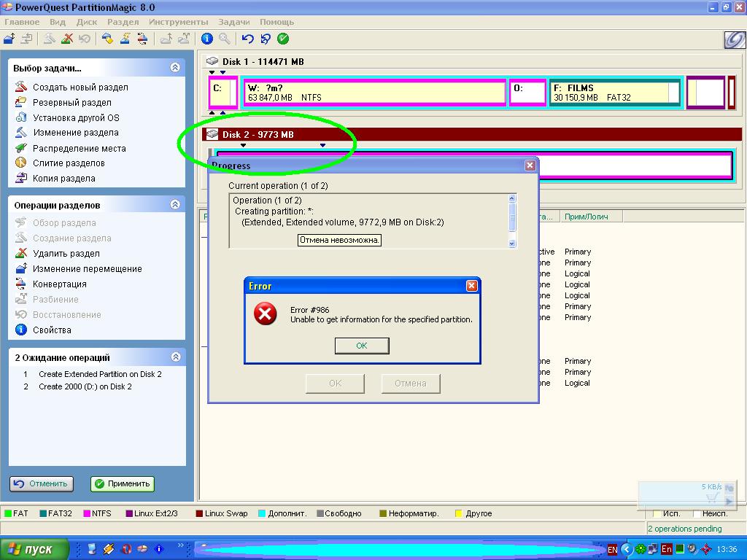Click the Label partition toolbar icon with yellow tag
747x560 pixels.
[x=108, y=39]
